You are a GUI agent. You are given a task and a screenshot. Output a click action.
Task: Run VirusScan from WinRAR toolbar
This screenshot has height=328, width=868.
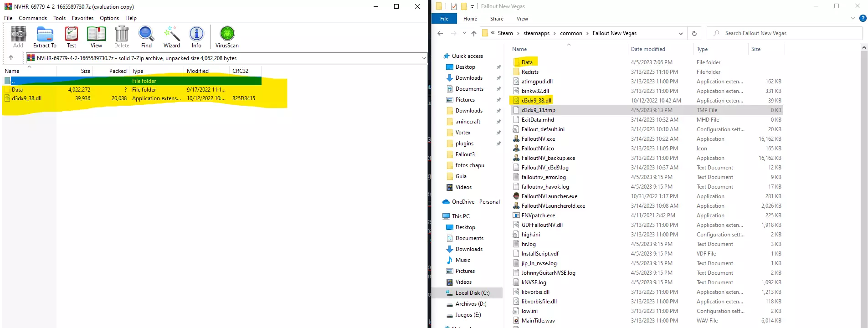[227, 37]
